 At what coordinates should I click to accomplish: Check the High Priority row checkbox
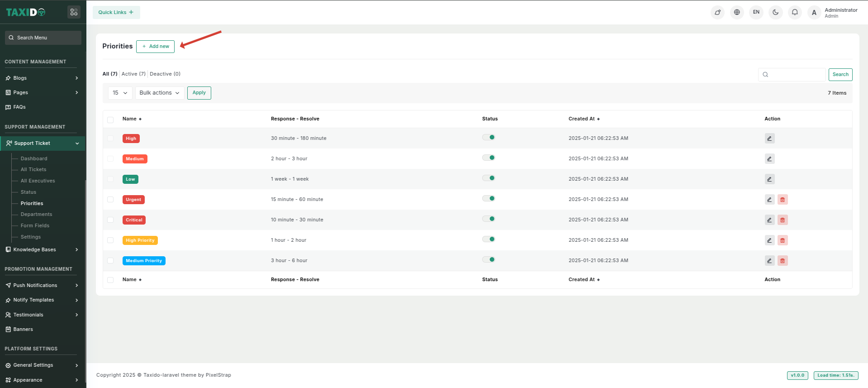[x=110, y=240]
